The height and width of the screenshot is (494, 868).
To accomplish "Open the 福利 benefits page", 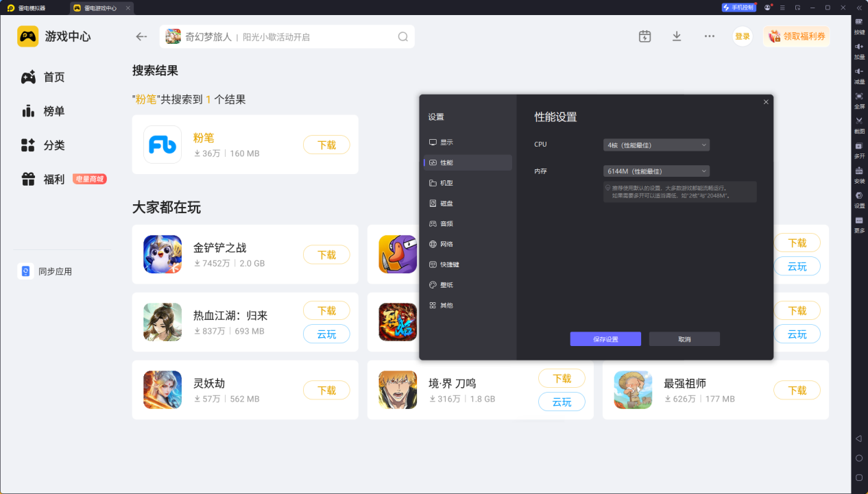I will point(43,180).
